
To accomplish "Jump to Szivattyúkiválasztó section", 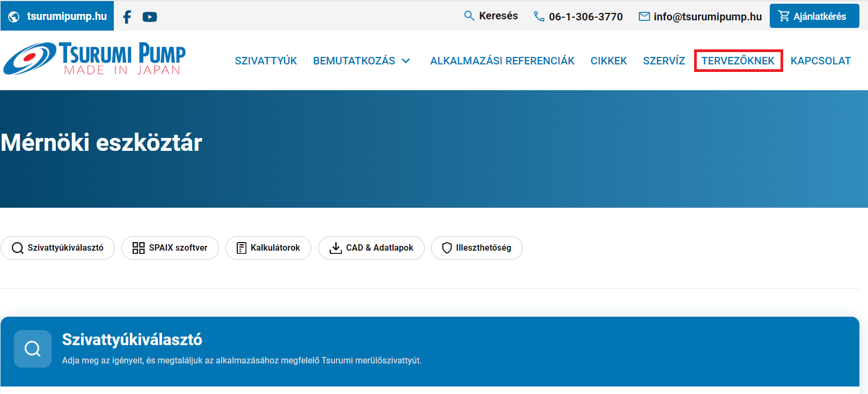I will (x=58, y=248).
